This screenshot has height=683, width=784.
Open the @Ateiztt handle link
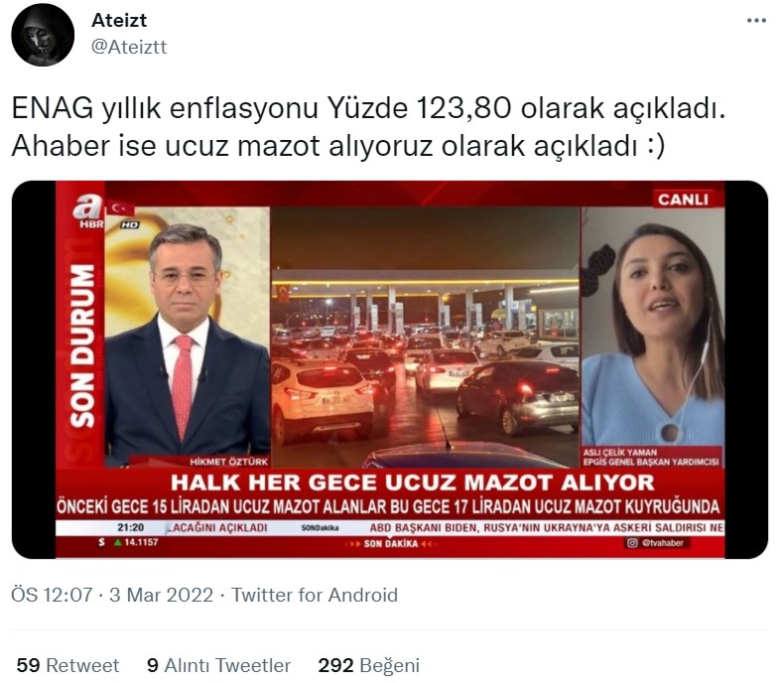[129, 47]
